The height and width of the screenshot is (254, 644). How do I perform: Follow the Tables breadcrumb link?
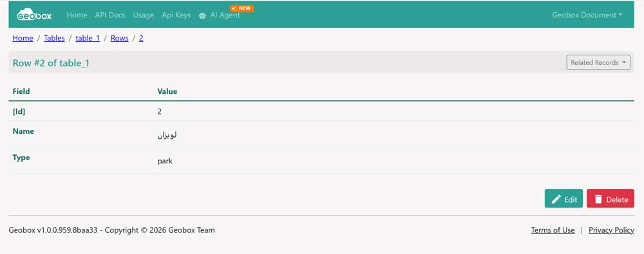[54, 38]
